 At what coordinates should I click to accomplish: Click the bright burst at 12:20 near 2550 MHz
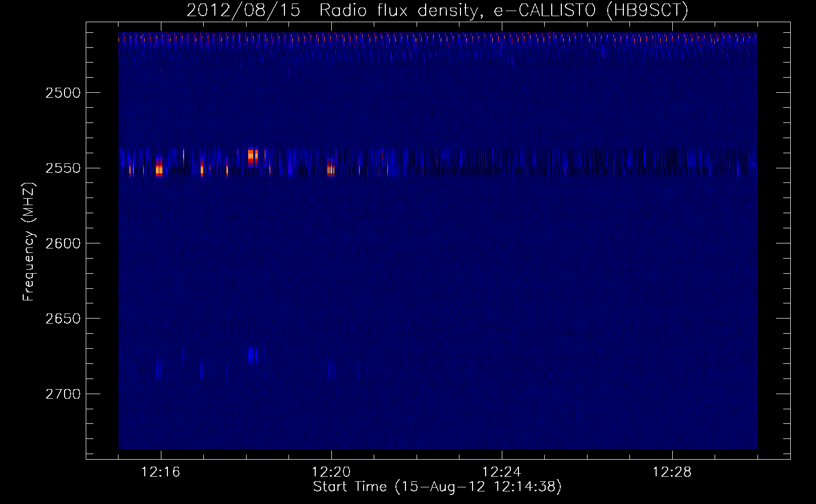pyautogui.click(x=331, y=167)
